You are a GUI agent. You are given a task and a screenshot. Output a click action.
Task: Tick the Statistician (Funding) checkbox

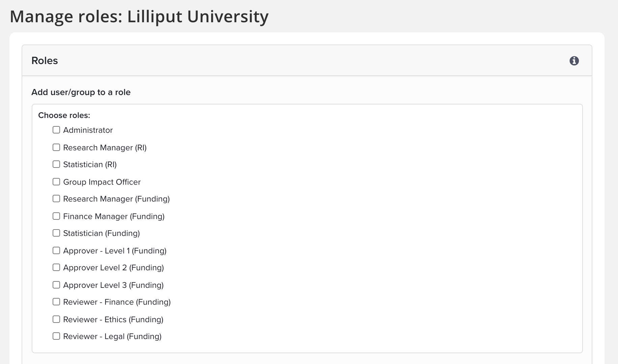(x=56, y=233)
